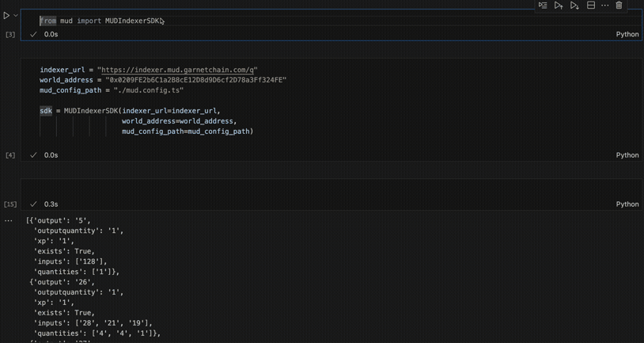Image resolution: width=644 pixels, height=343 pixels.
Task: Click the world_address string value line
Action: 163,80
